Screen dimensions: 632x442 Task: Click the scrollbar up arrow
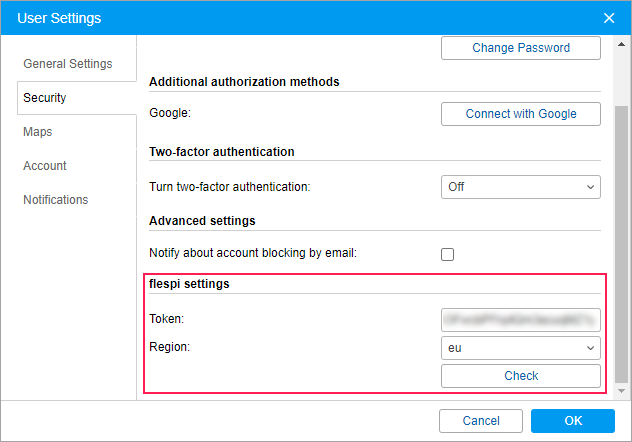pos(622,43)
